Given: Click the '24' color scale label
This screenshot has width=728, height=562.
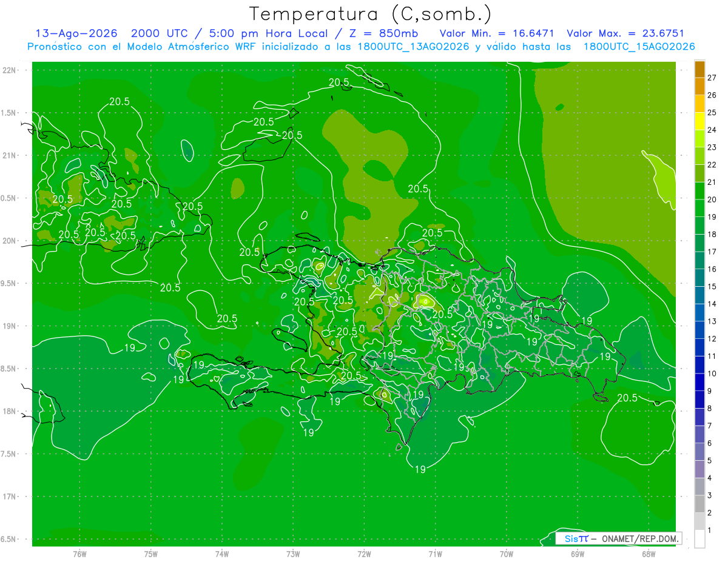Looking at the screenshot, I should 712,130.
